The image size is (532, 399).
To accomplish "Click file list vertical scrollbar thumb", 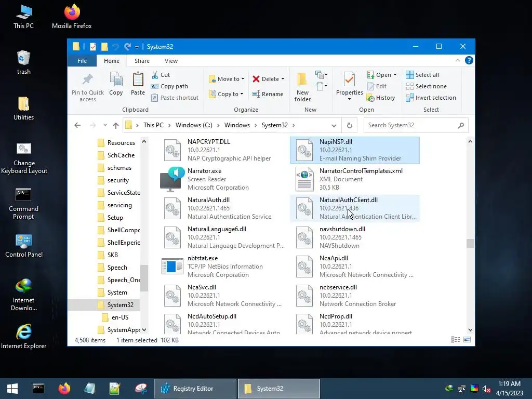I will point(470,243).
